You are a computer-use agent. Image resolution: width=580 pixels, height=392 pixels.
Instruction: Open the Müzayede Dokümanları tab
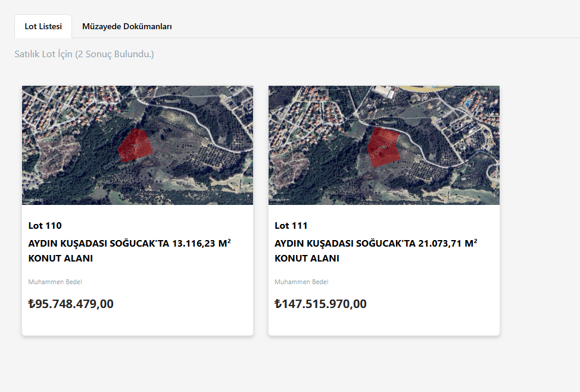(x=127, y=27)
